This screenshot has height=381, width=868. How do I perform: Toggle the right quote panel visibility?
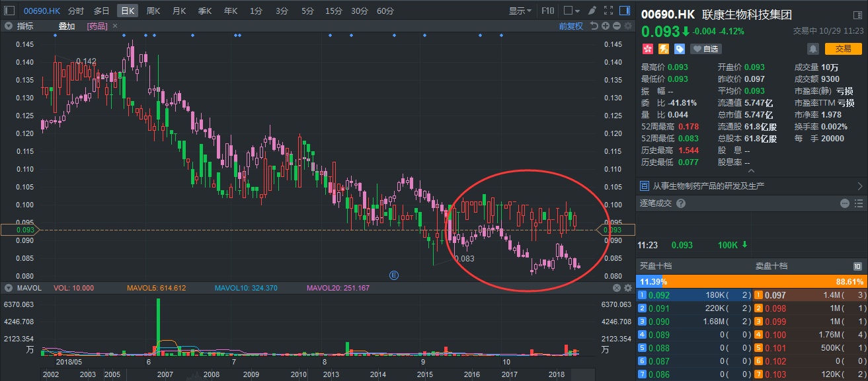coord(625,11)
